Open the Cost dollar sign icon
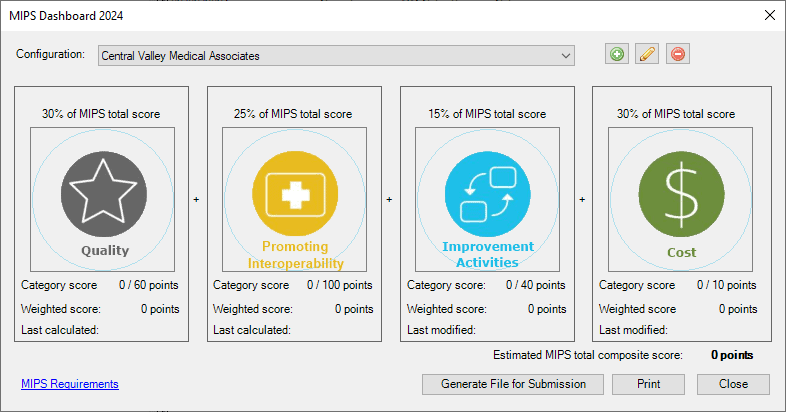Viewport: 786px width, 412px height. click(681, 194)
